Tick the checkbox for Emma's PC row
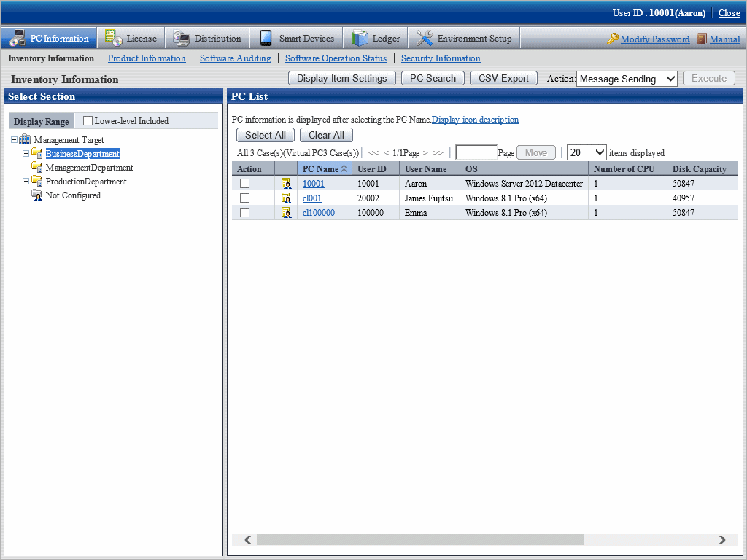The width and height of the screenshot is (747, 560). [245, 213]
